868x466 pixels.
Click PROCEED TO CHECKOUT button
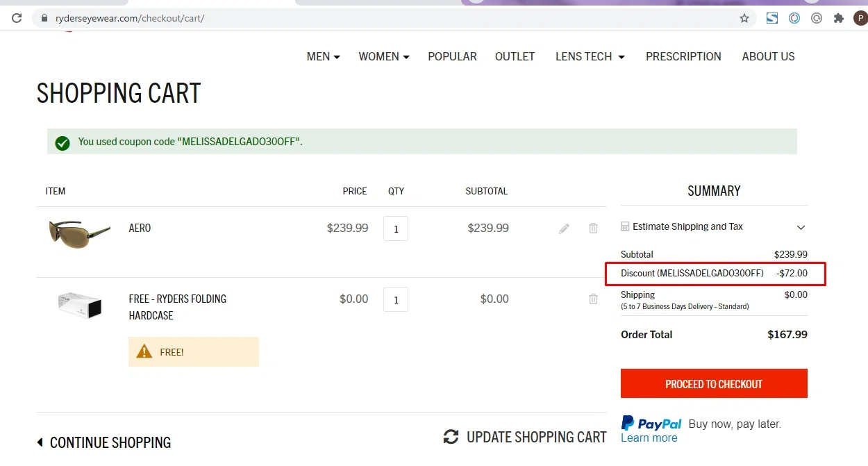pos(714,383)
